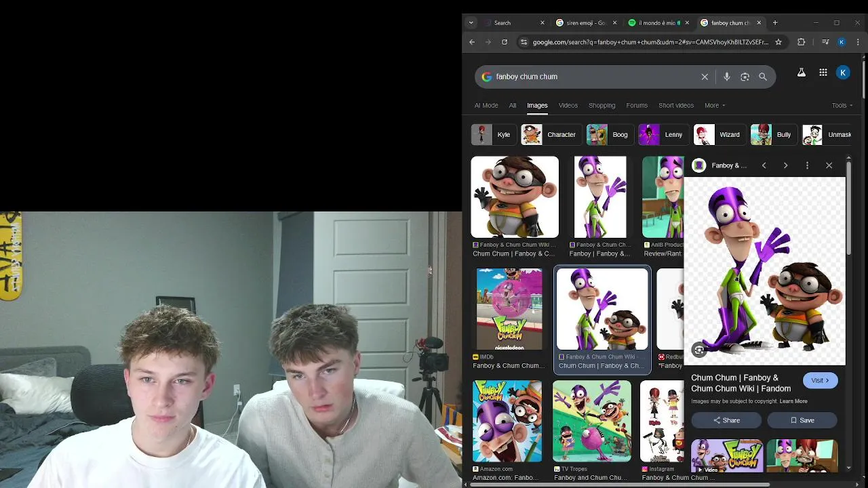Close the 'Search' browser tab
Screen dimensions: 868x488
click(x=542, y=23)
